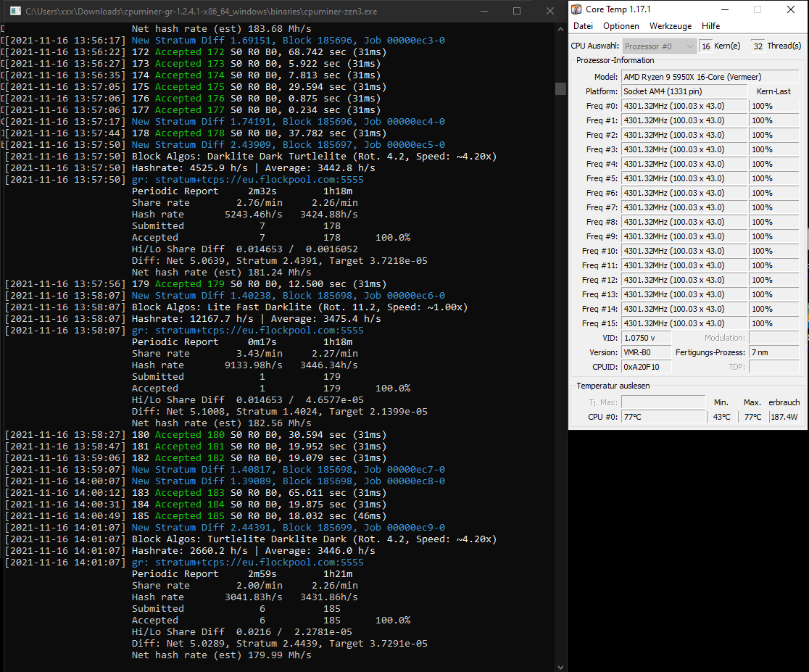Click the console scrollbar down arrow
The height and width of the screenshot is (672, 809).
(561, 667)
